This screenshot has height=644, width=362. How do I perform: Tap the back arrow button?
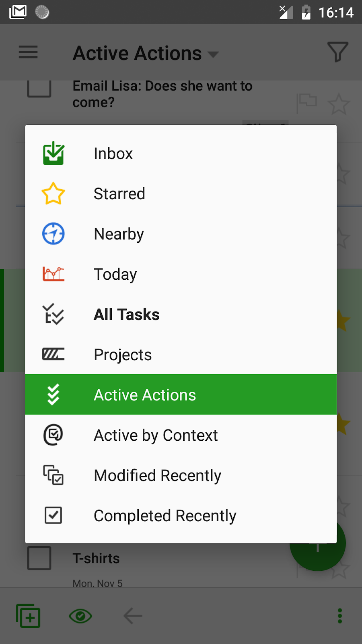(x=133, y=616)
